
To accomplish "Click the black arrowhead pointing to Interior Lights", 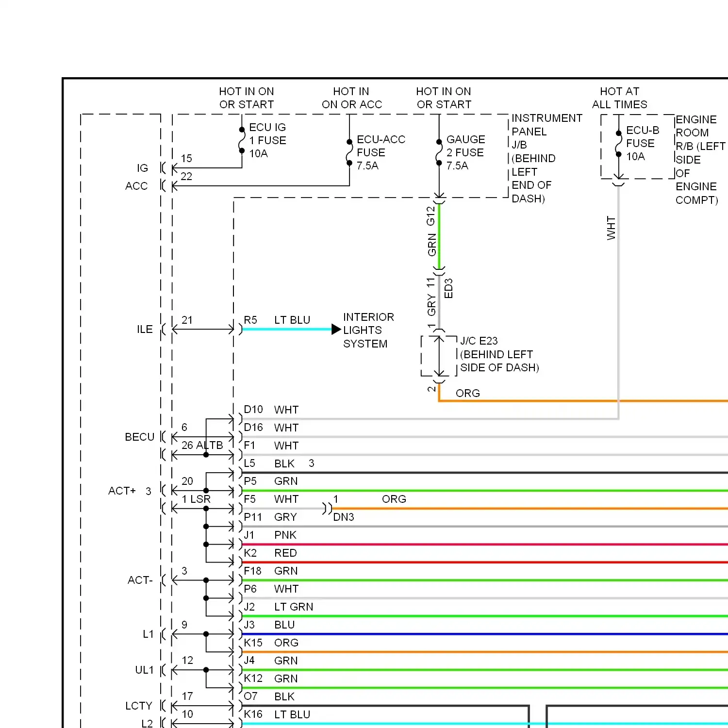I will 336,330.
